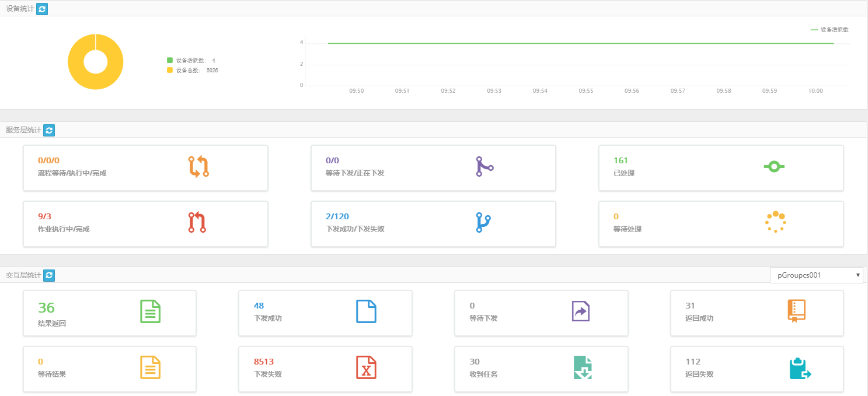This screenshot has height=396, width=868.
Task: Refresh the 服务层统计 section
Action: [x=49, y=131]
